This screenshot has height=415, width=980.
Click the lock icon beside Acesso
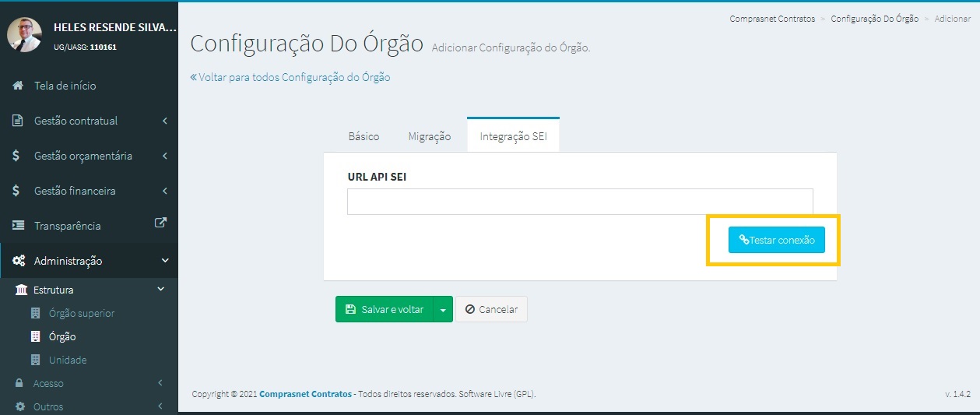[x=20, y=383]
